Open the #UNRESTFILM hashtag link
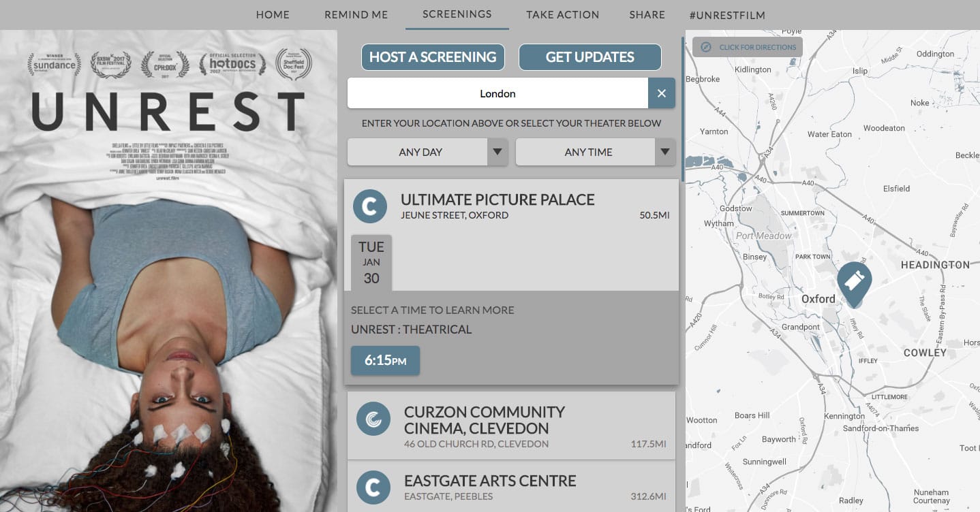980x512 pixels. click(726, 15)
